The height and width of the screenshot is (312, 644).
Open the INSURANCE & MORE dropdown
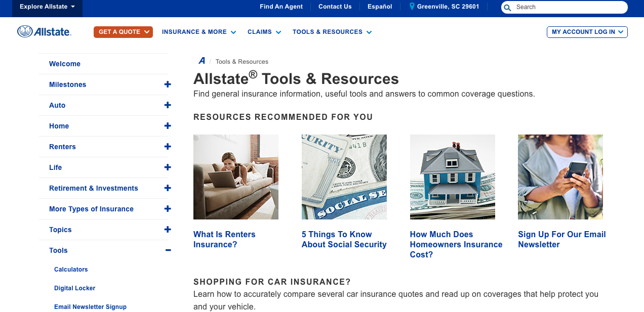pyautogui.click(x=198, y=31)
